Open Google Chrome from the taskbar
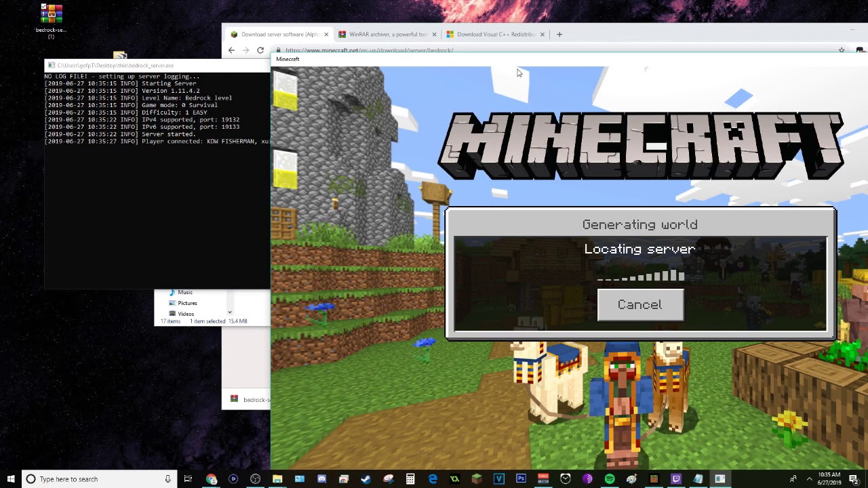Screen dimensions: 868x488 (x=211, y=479)
